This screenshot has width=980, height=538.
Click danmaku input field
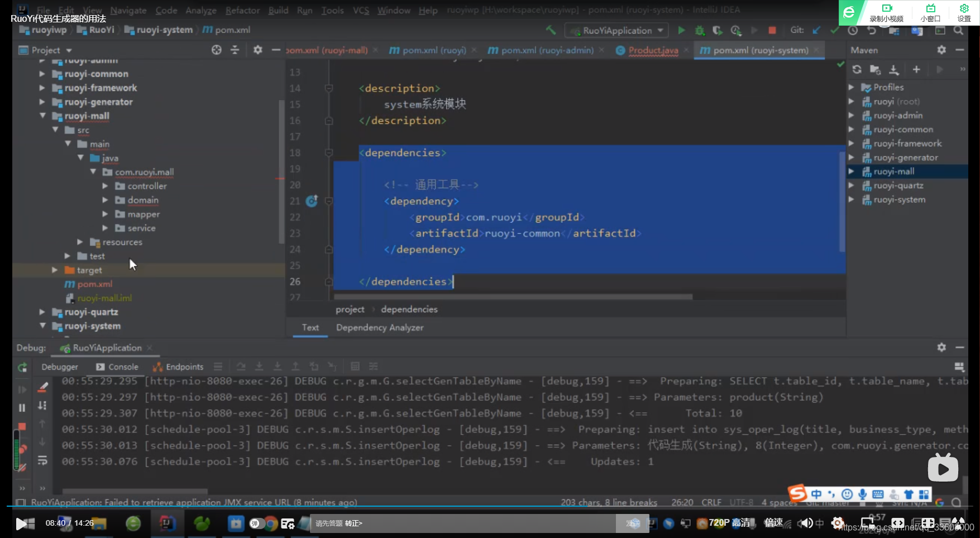pos(463,523)
